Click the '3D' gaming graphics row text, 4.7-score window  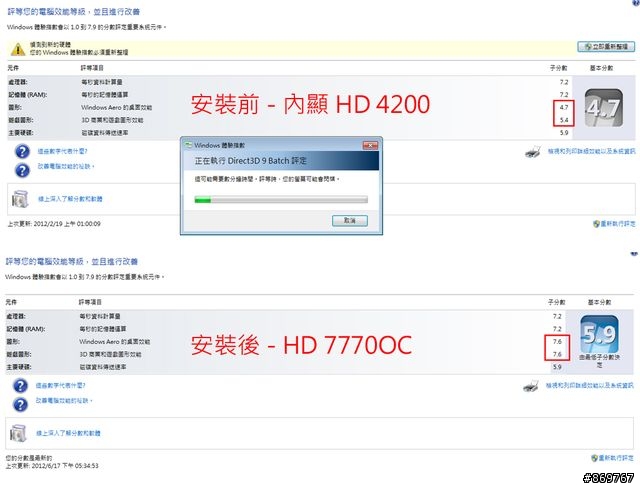112,120
